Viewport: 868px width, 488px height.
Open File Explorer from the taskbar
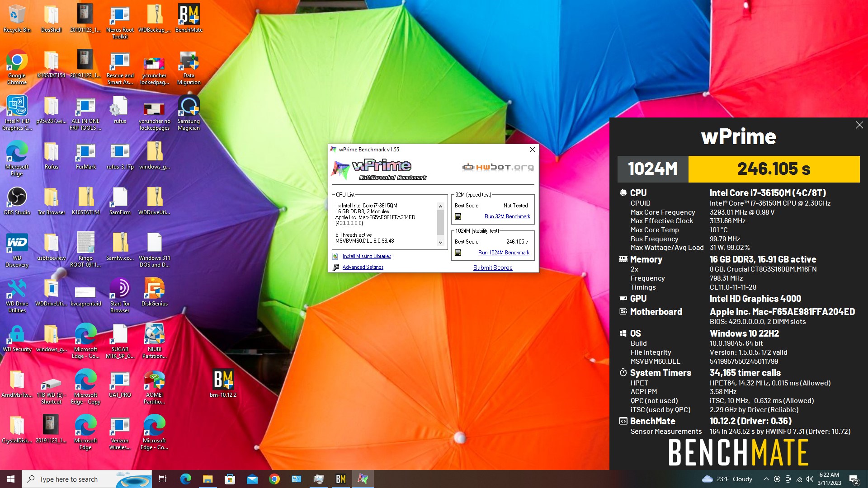point(208,479)
